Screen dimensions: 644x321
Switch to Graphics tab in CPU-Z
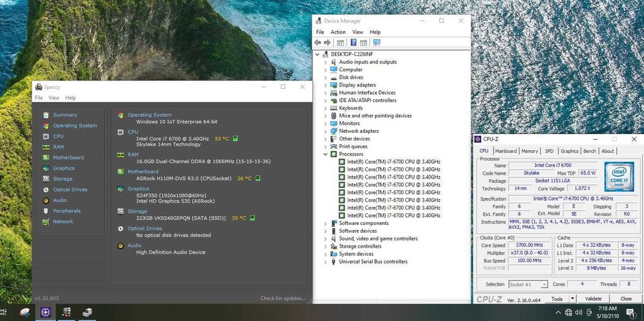570,151
